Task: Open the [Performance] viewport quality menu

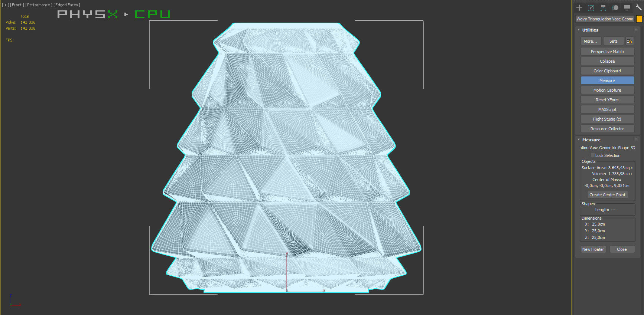Action: click(39, 5)
